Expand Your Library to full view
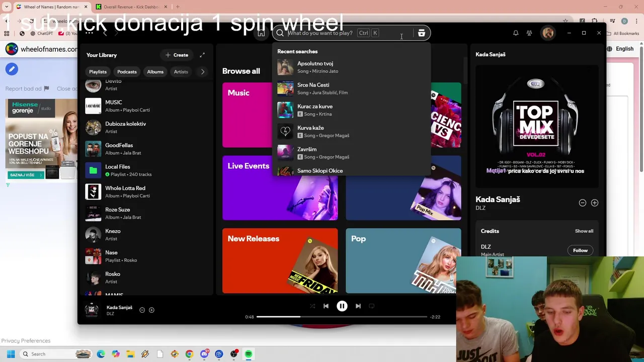 tap(202, 55)
